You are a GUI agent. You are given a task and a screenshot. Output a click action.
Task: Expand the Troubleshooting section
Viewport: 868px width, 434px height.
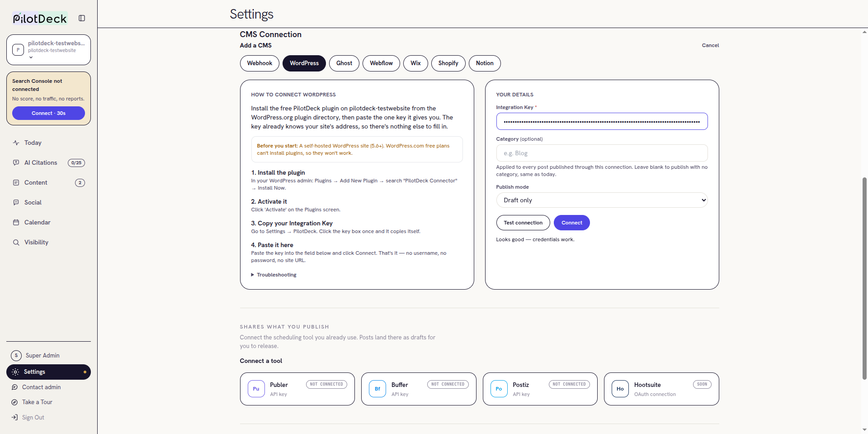click(x=274, y=275)
